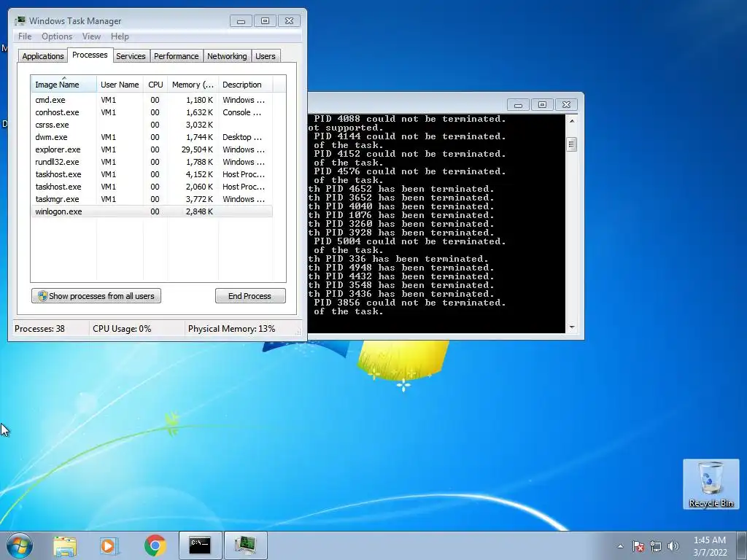Close the Task Manager window
Image resolution: width=747 pixels, height=560 pixels.
(x=289, y=21)
